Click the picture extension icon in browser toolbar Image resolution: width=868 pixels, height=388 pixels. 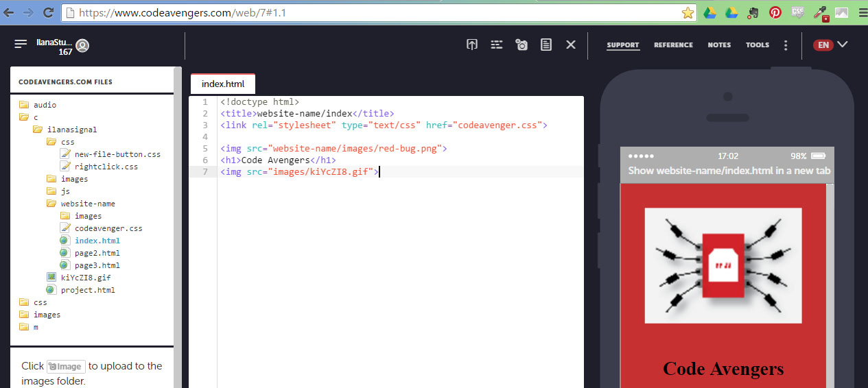(842, 12)
